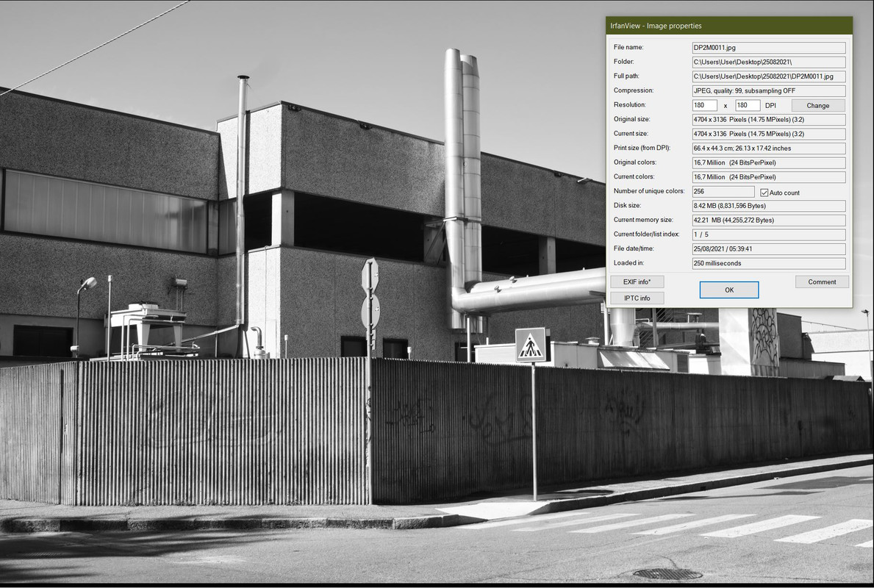Image resolution: width=874 pixels, height=588 pixels.
Task: Click the OK button
Action: [x=729, y=290]
